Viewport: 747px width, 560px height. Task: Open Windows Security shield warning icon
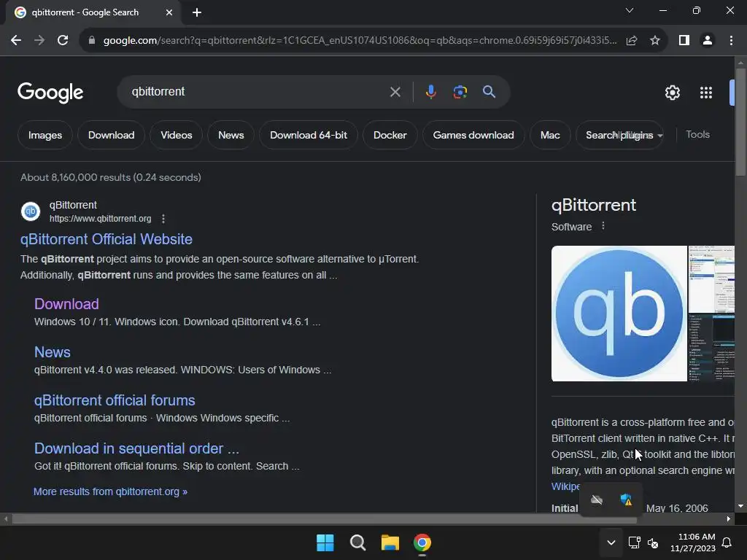click(626, 499)
